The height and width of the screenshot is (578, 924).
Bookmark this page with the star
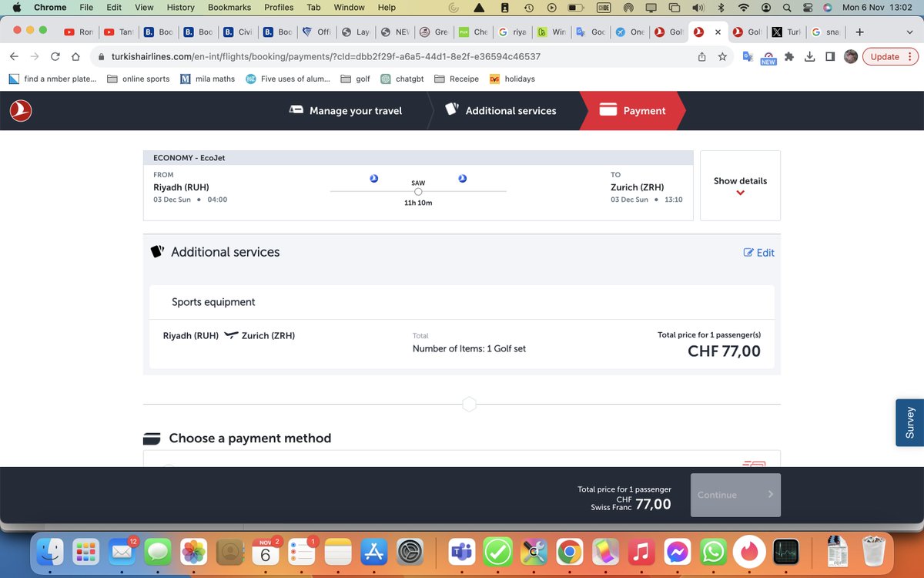point(722,57)
